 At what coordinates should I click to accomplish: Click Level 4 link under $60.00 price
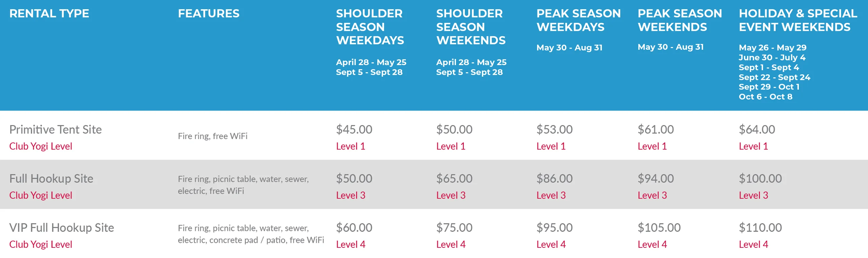[x=351, y=244]
